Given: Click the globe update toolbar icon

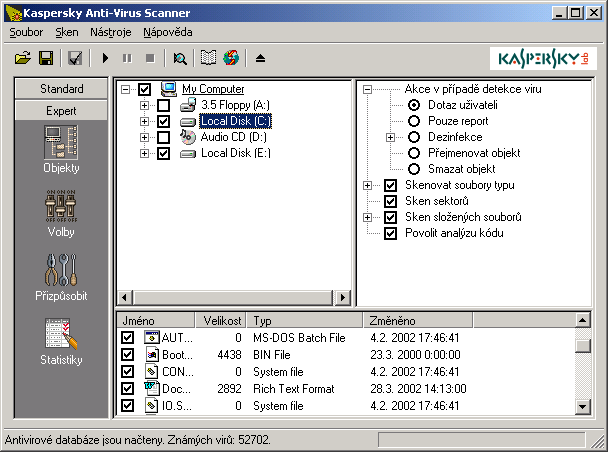Looking at the screenshot, I should click(x=231, y=59).
